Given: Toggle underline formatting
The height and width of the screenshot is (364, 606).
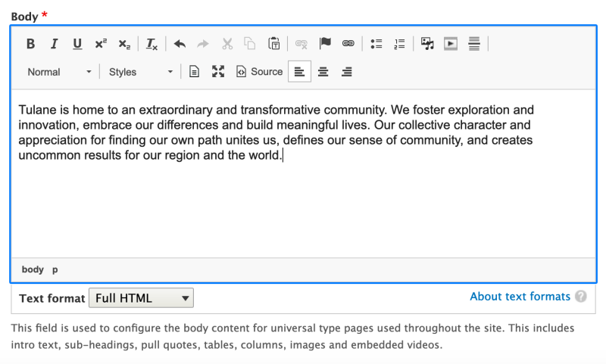Looking at the screenshot, I should [x=77, y=44].
